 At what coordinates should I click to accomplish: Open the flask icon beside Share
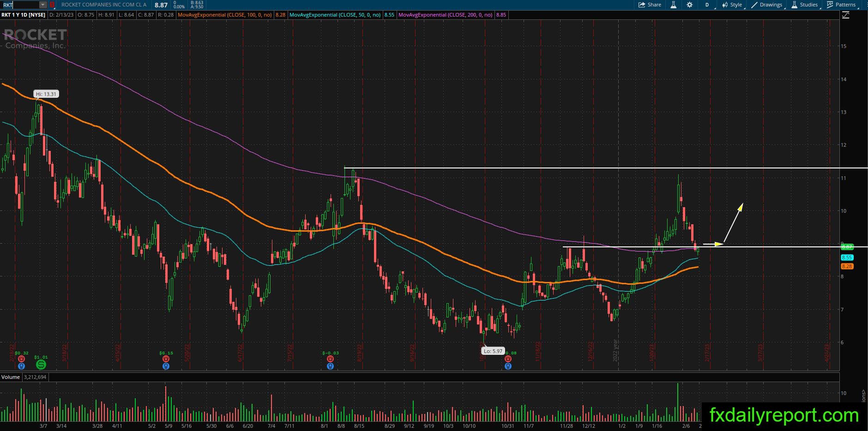[674, 5]
